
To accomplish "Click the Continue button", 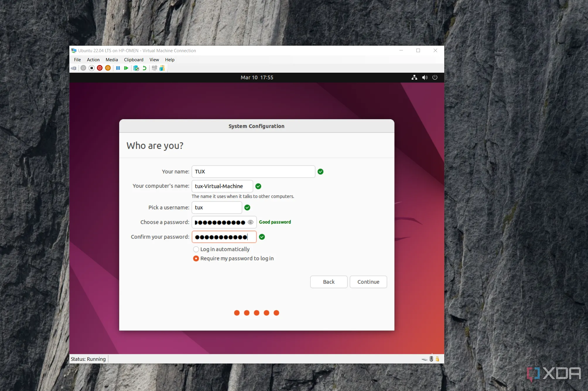I will click(x=368, y=282).
